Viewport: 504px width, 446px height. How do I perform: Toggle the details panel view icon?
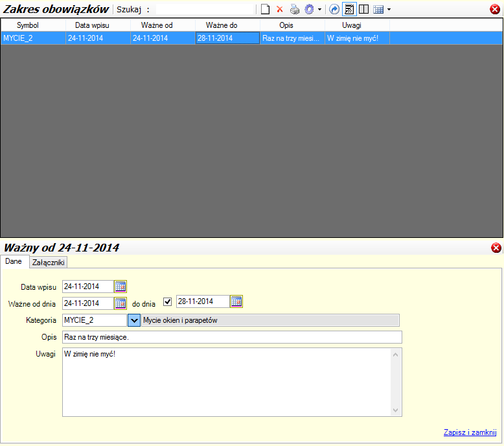(x=349, y=10)
